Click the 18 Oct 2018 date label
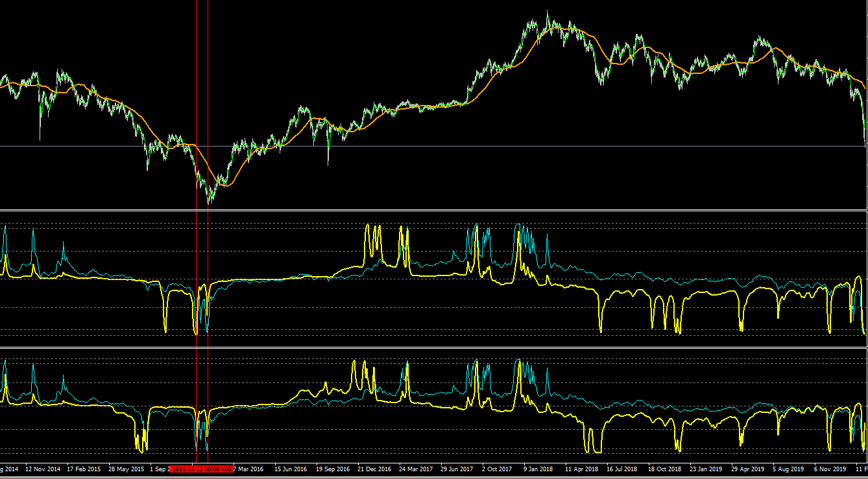Screen dimensions: 868x479 click(665, 469)
